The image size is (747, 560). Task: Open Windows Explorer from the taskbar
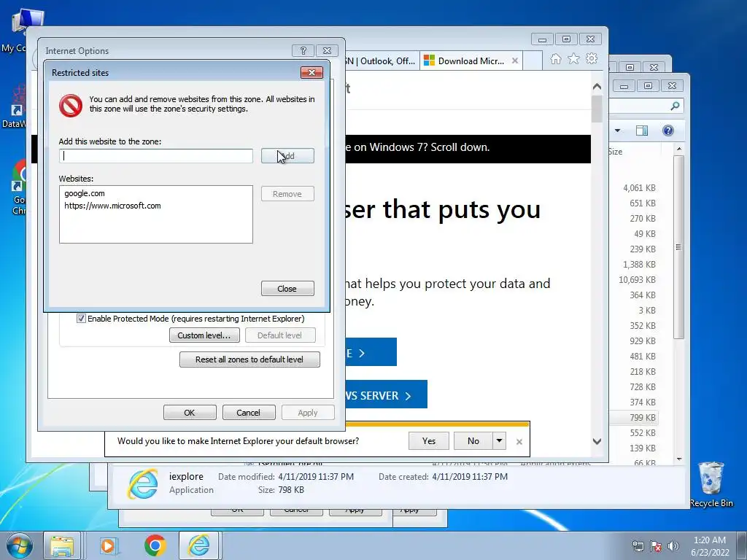click(63, 545)
